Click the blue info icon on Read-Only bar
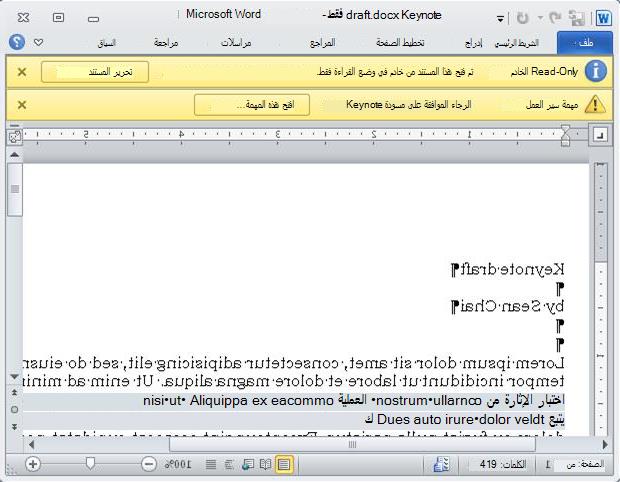 (595, 72)
